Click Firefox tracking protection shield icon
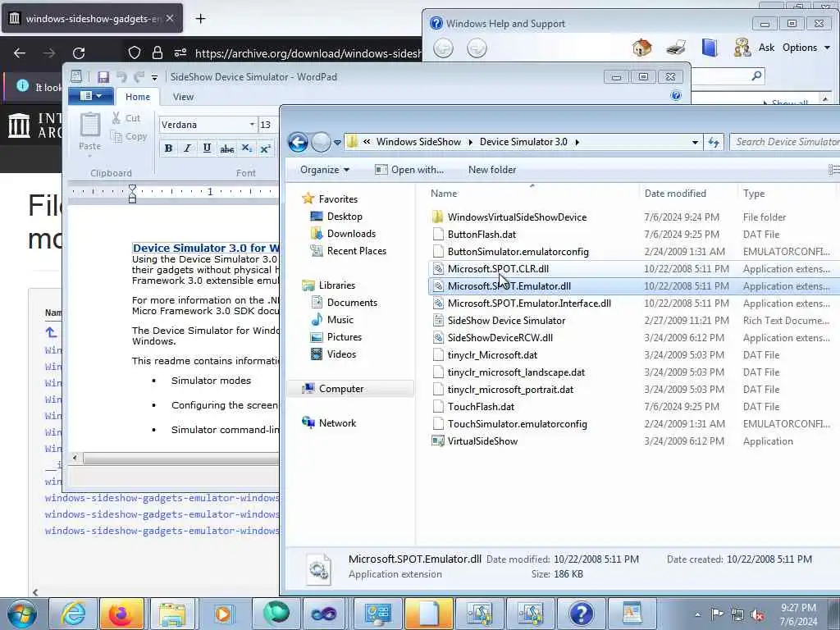Screen dimensions: 840x630 click(134, 52)
